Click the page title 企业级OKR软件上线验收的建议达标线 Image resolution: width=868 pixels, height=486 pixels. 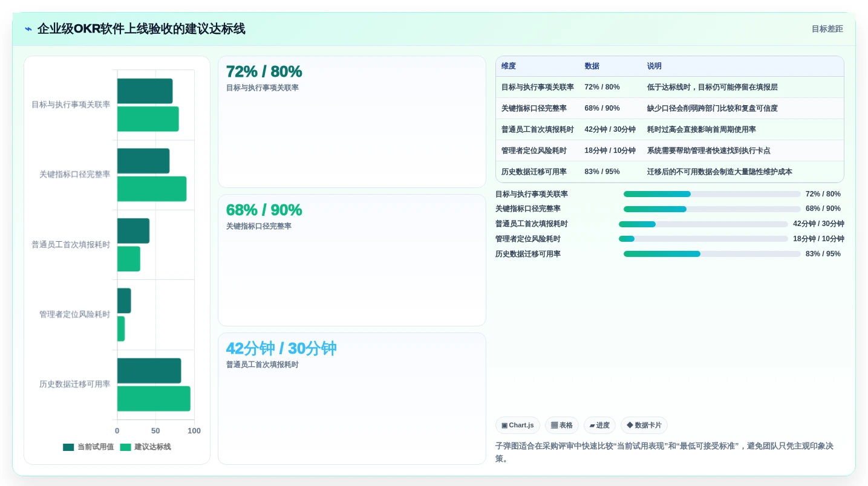142,29
